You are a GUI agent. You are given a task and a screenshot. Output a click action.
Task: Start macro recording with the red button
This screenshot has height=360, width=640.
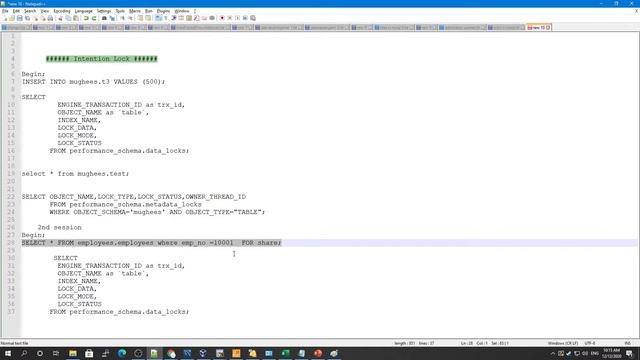[222, 18]
